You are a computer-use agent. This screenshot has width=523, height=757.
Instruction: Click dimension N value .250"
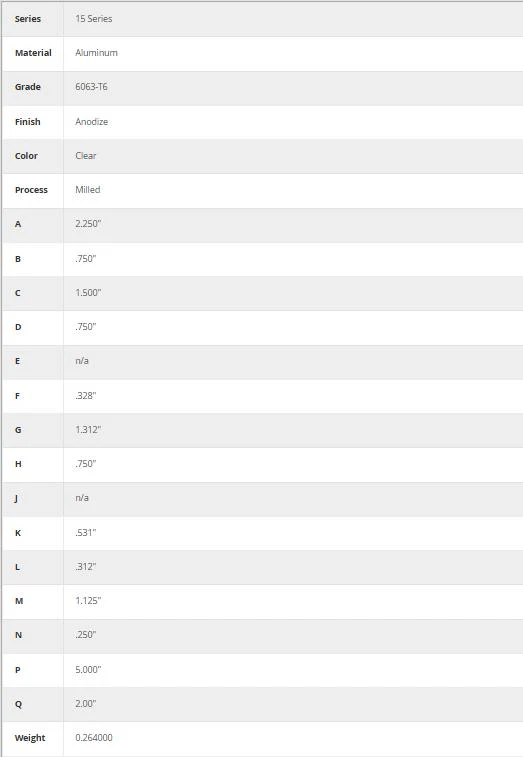[85, 635]
